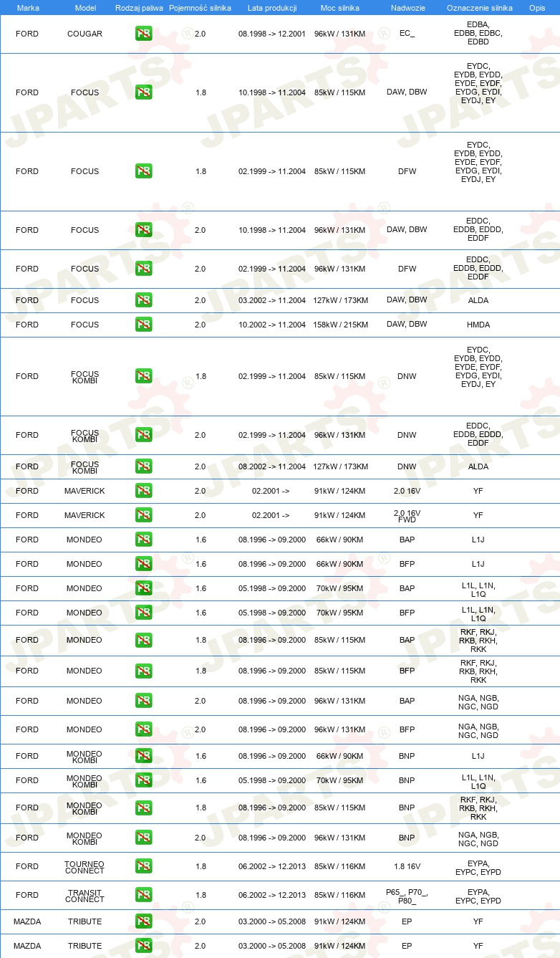Select the TRANSIT CONNECT model cell
560x958 pixels.
85,895
